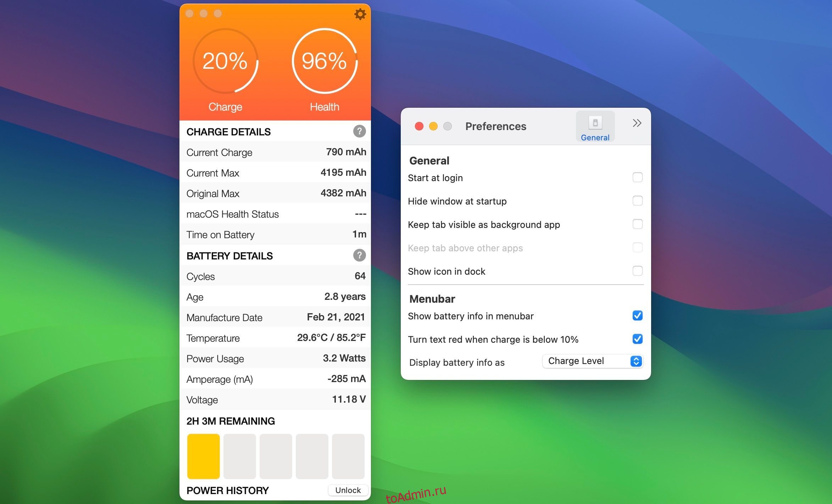Click the Voltage value field
832x504 pixels.
click(x=348, y=398)
